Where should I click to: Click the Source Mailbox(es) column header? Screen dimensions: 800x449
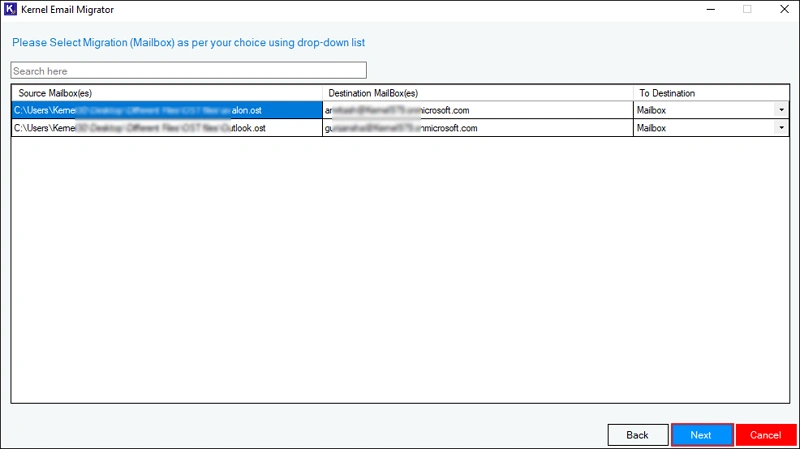coord(167,93)
